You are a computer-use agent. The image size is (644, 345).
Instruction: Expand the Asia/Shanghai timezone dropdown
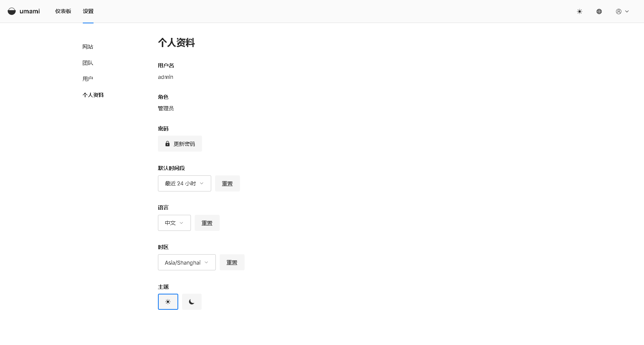tap(187, 262)
